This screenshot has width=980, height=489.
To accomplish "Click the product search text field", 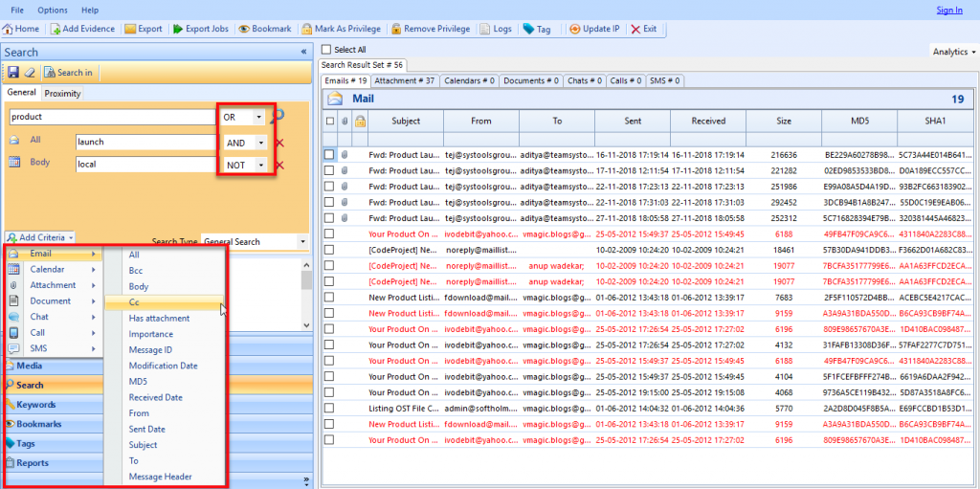I will coord(113,117).
